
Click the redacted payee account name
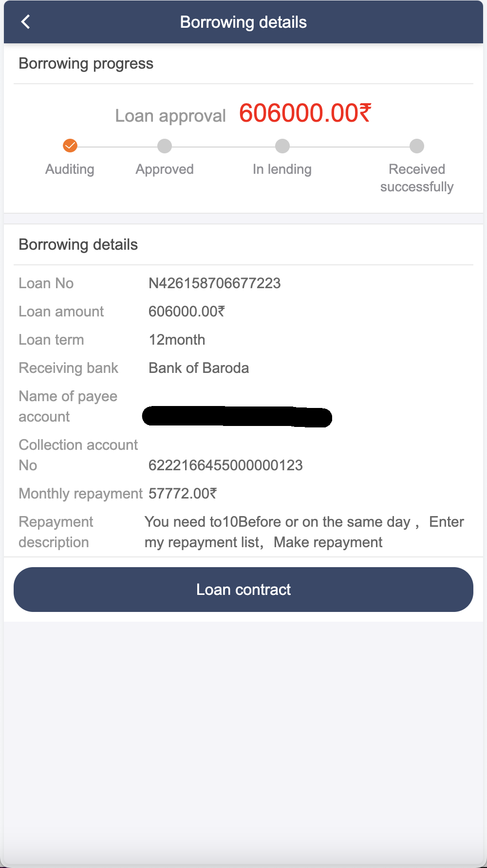coord(237,417)
